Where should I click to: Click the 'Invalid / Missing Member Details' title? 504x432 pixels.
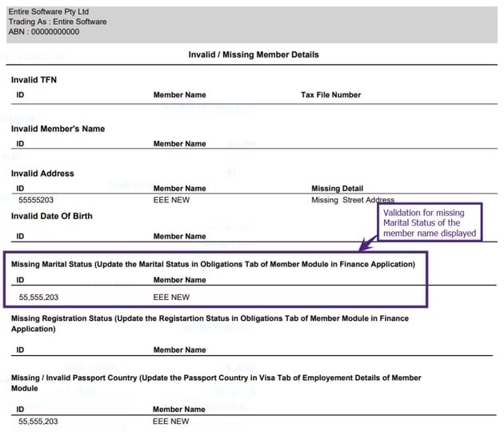[254, 54]
